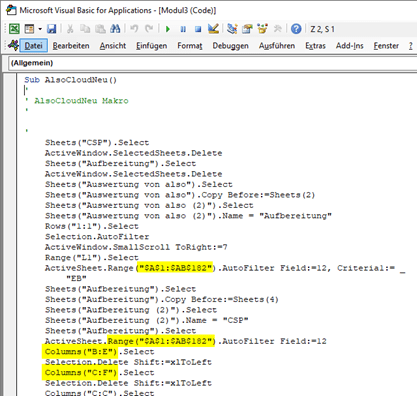Click the Columns("C:F").Select code line
The image size is (417, 396).
coord(100,373)
